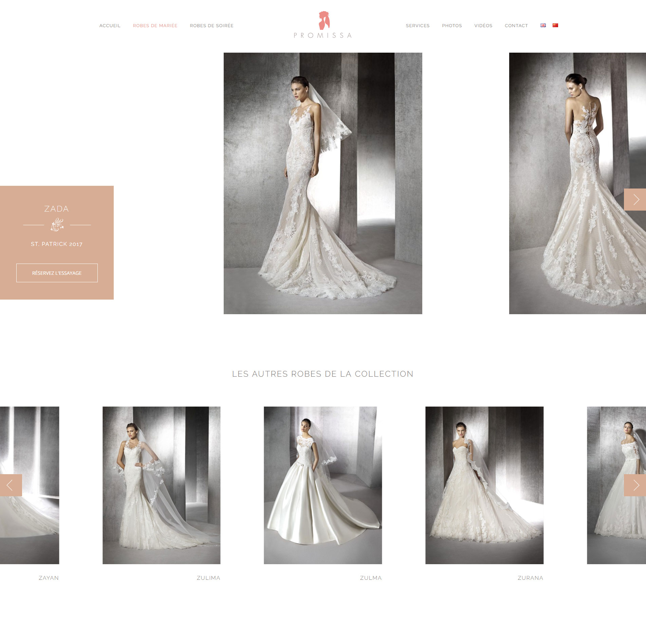The image size is (646, 644).
Task: Open the Contact page
Action: click(x=516, y=26)
